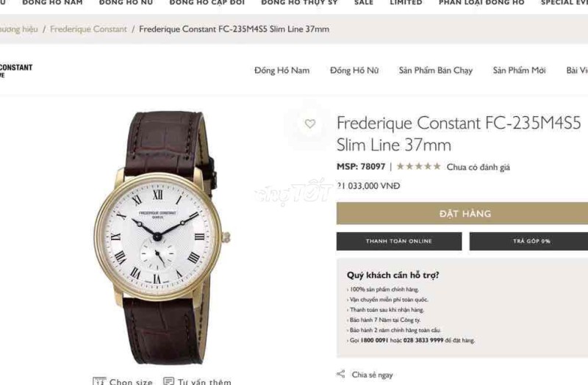
Task: Open the LIMITED menu item
Action: pyautogui.click(x=406, y=3)
